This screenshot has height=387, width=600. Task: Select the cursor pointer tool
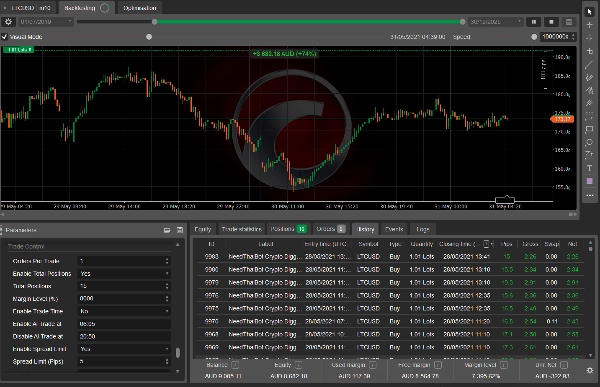coord(589,11)
